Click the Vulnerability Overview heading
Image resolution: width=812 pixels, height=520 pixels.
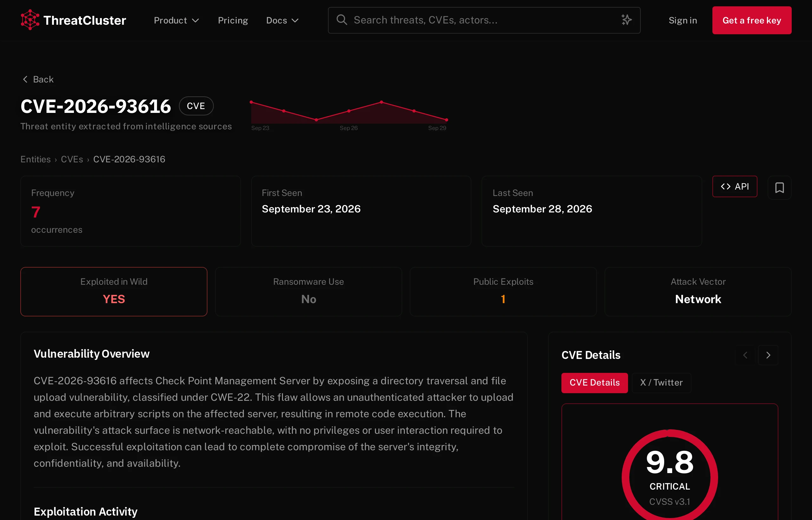[x=92, y=354]
